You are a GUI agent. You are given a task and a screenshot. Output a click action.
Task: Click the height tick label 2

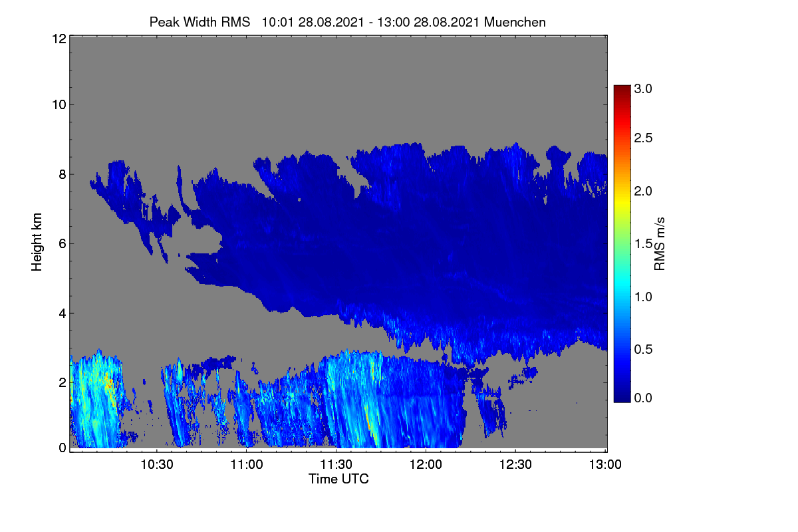point(62,382)
